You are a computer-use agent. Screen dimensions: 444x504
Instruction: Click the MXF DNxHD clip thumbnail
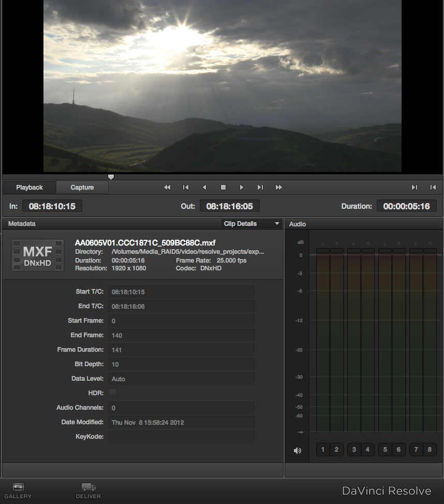pyautogui.click(x=38, y=255)
